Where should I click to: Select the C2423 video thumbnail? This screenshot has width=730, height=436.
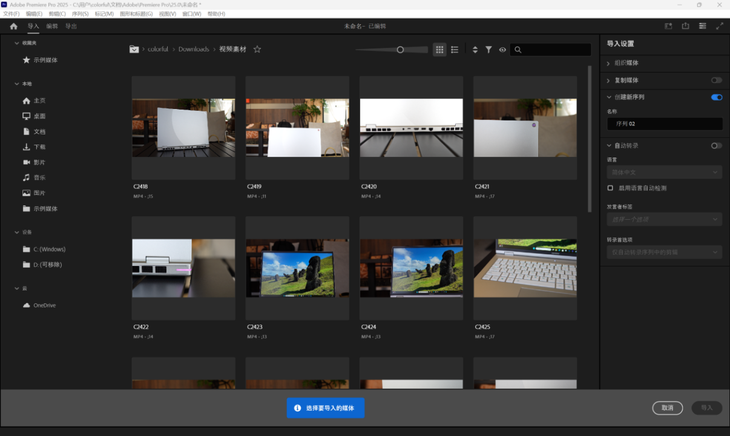click(x=297, y=268)
